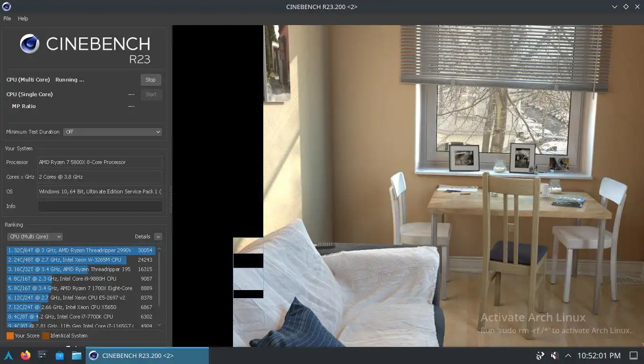The height and width of the screenshot is (364, 644).
Task: Switch to CINEBENCH R23.200 taskbar entry
Action: pos(147,355)
